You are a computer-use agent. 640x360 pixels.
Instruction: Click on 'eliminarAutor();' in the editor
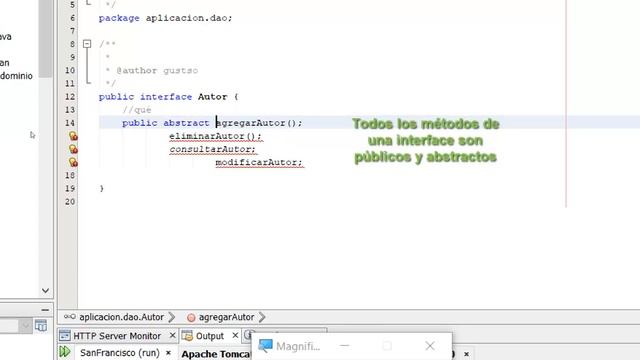216,136
